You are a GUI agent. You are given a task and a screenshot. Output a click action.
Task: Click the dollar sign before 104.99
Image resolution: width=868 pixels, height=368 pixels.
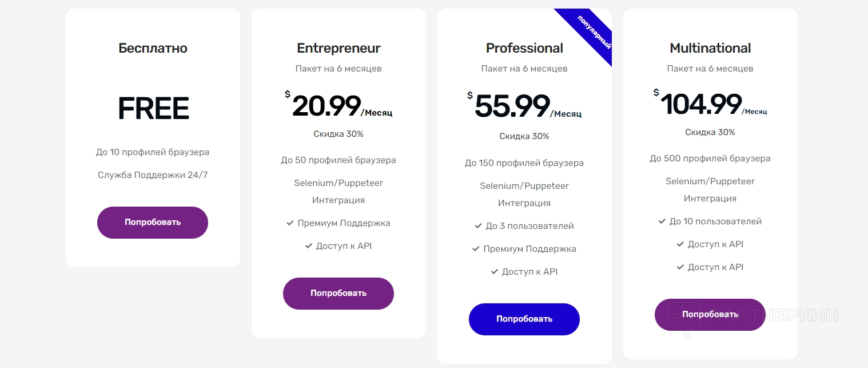(656, 92)
